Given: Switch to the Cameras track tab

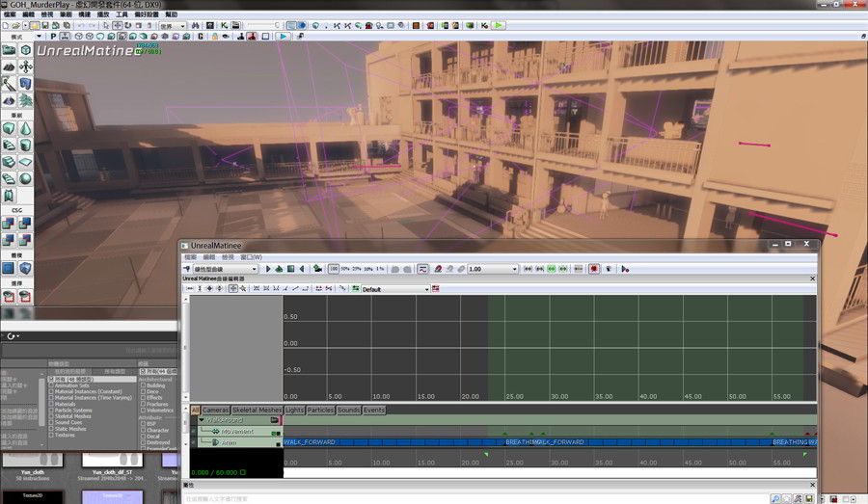Looking at the screenshot, I should (x=215, y=410).
